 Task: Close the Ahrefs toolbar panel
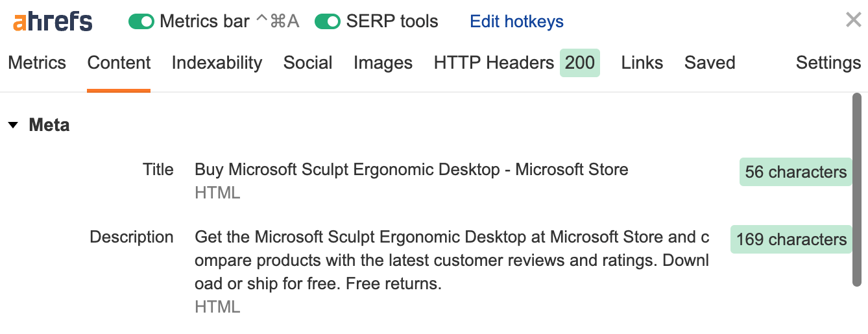click(853, 20)
